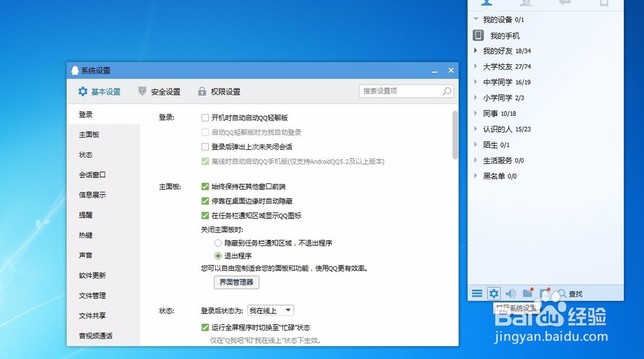Image resolution: width=644 pixels, height=359 pixels.
Task: Switch to groups tab icon in QQ panel
Action: click(526, 3)
